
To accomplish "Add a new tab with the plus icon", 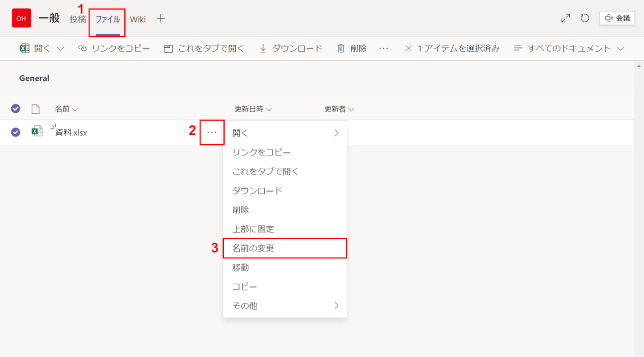I will [161, 19].
